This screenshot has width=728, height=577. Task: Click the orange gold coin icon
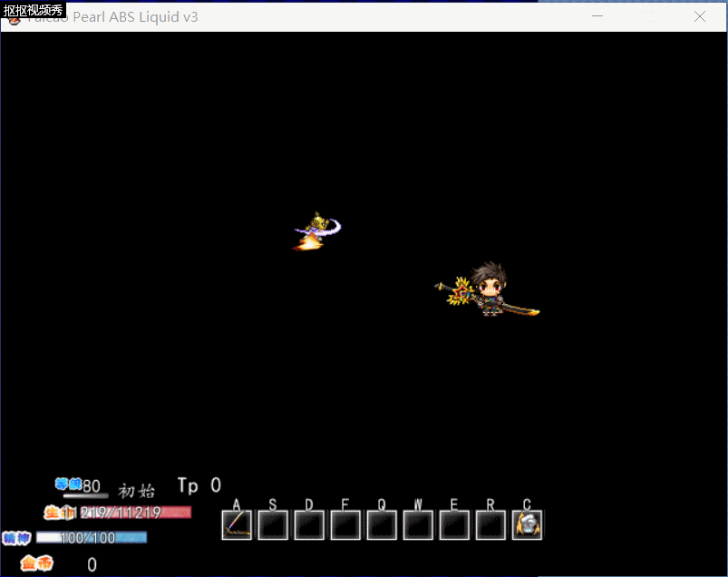[36, 563]
